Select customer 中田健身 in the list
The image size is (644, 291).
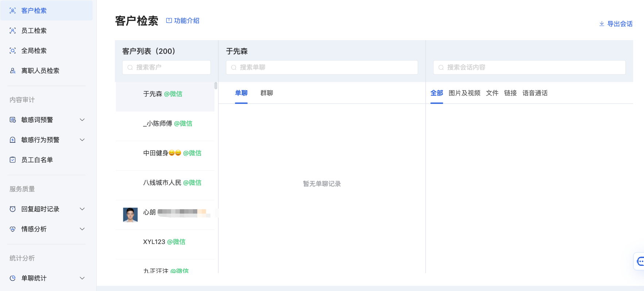165,156
